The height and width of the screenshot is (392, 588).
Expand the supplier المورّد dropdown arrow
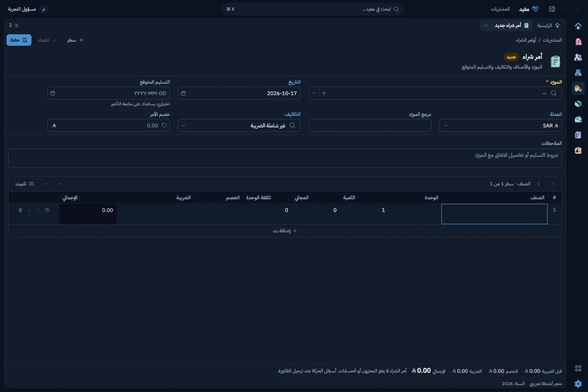click(x=314, y=93)
